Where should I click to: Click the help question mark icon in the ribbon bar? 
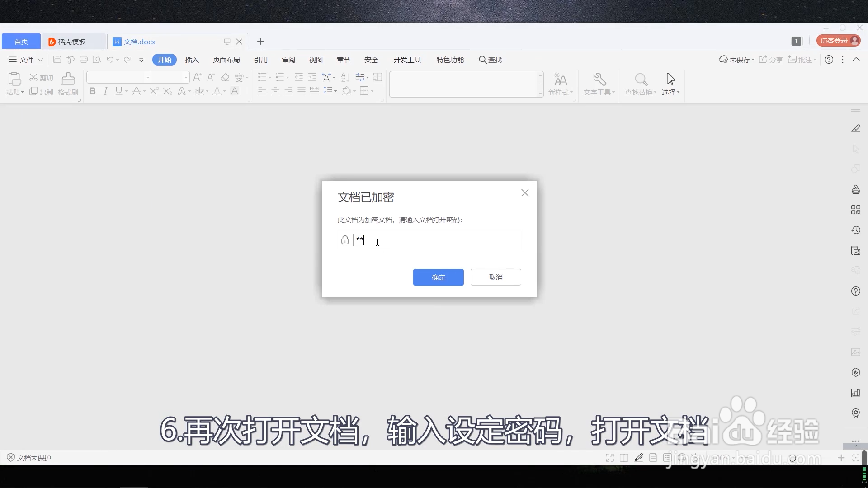pos(829,60)
